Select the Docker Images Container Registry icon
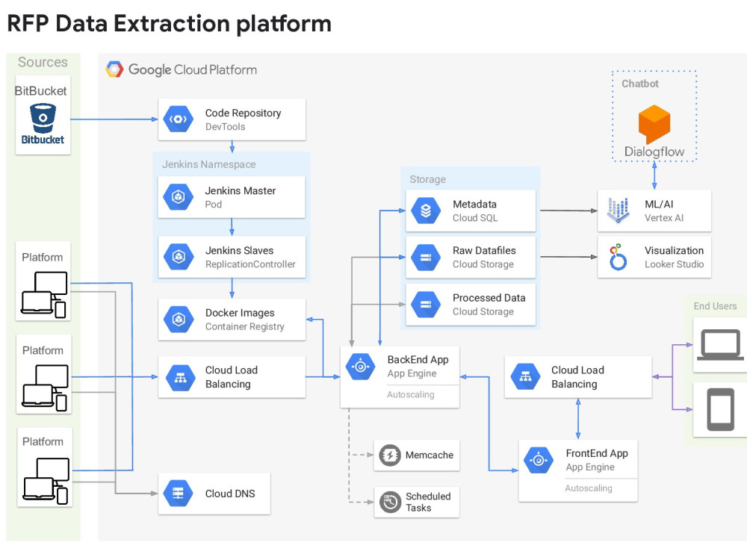The height and width of the screenshot is (560, 747). point(179,319)
